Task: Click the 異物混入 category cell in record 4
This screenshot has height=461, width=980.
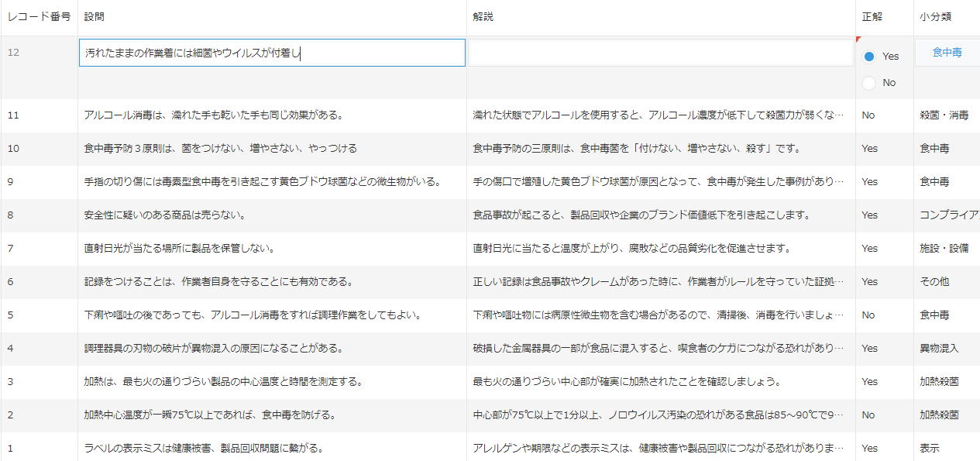Action: (939, 348)
